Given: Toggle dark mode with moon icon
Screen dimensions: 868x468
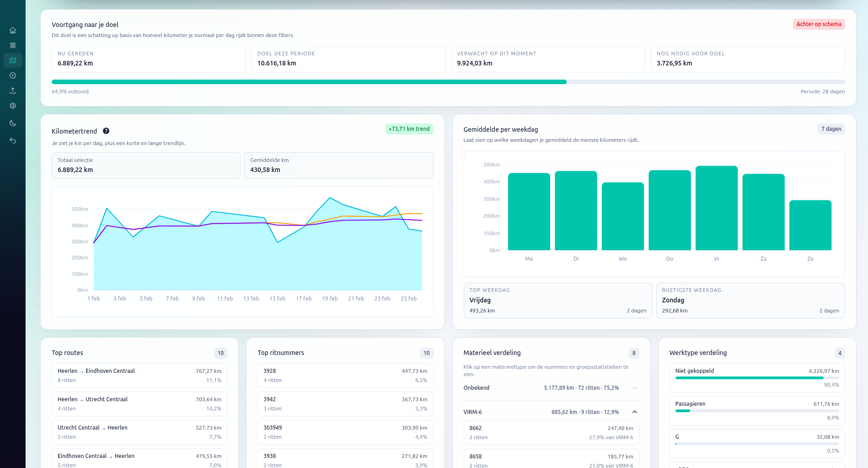Looking at the screenshot, I should coord(13,123).
